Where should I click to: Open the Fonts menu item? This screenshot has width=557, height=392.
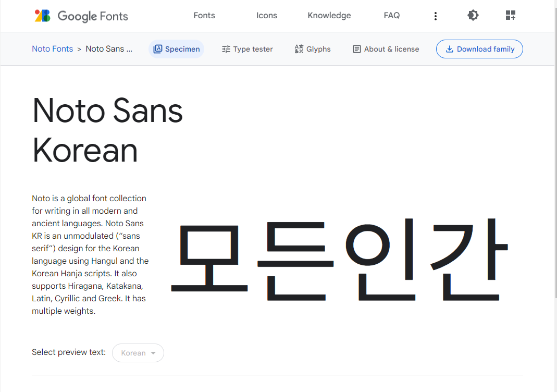click(204, 16)
